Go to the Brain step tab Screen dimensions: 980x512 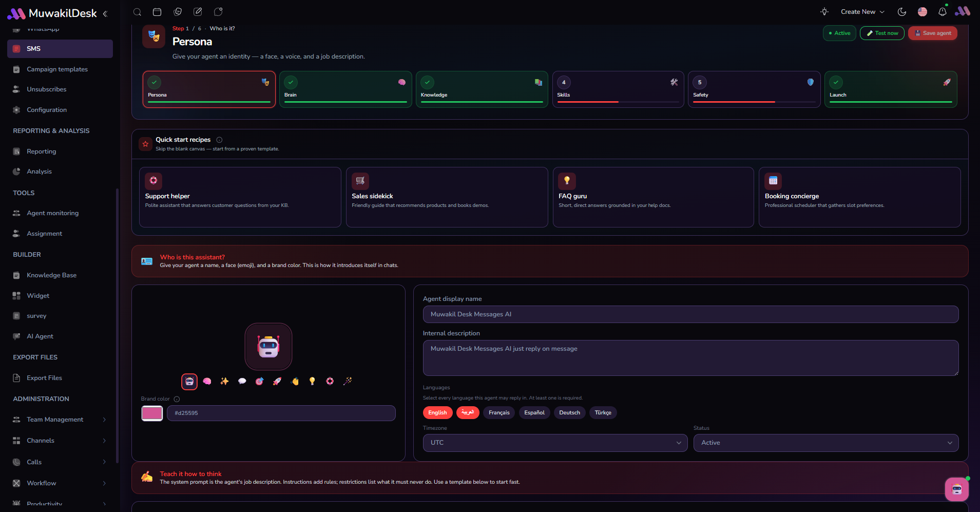(x=345, y=89)
